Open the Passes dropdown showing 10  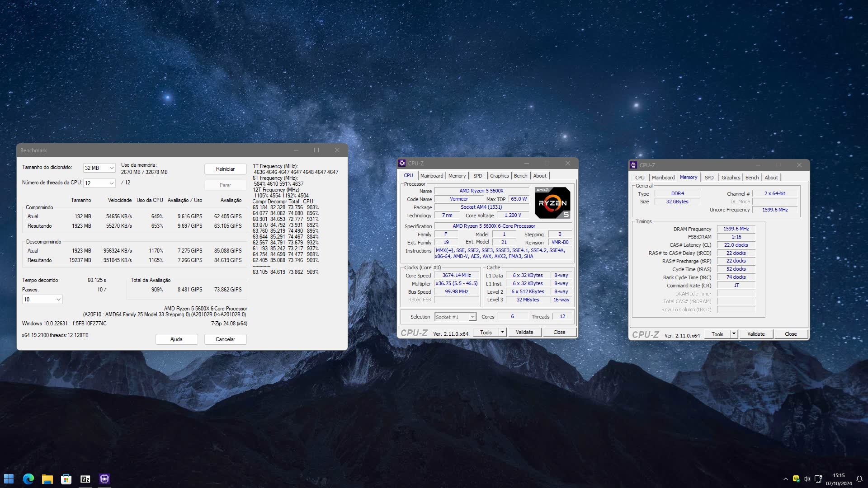point(42,300)
